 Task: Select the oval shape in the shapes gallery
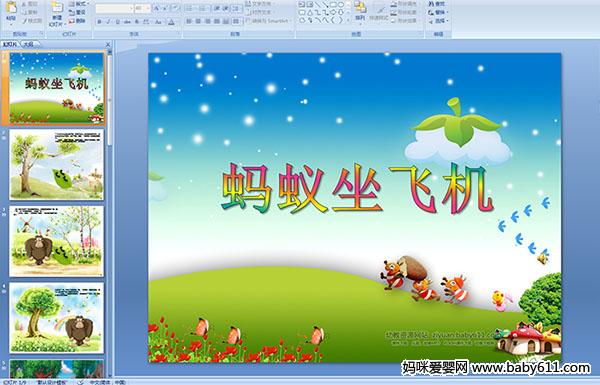click(341, 5)
